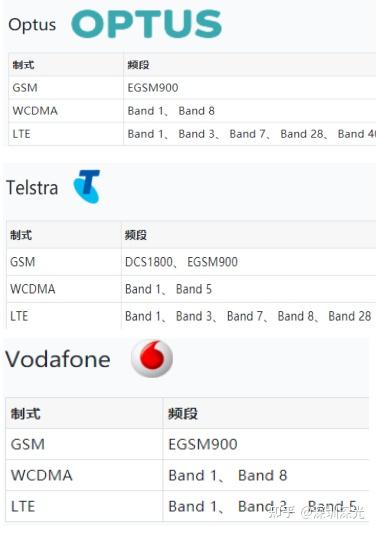Screen dimensions: 376x533
Task: Click the Optus WCDMA row label
Action: pos(35,111)
